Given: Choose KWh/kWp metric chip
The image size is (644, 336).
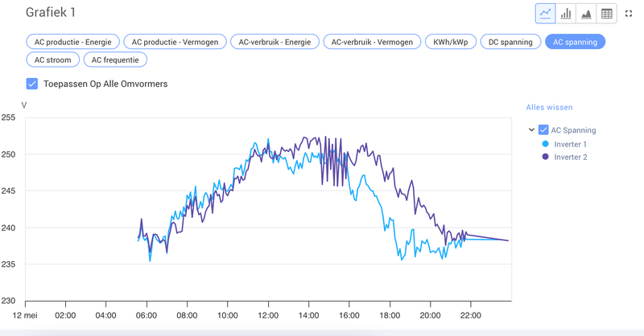Looking at the screenshot, I should coord(450,42).
